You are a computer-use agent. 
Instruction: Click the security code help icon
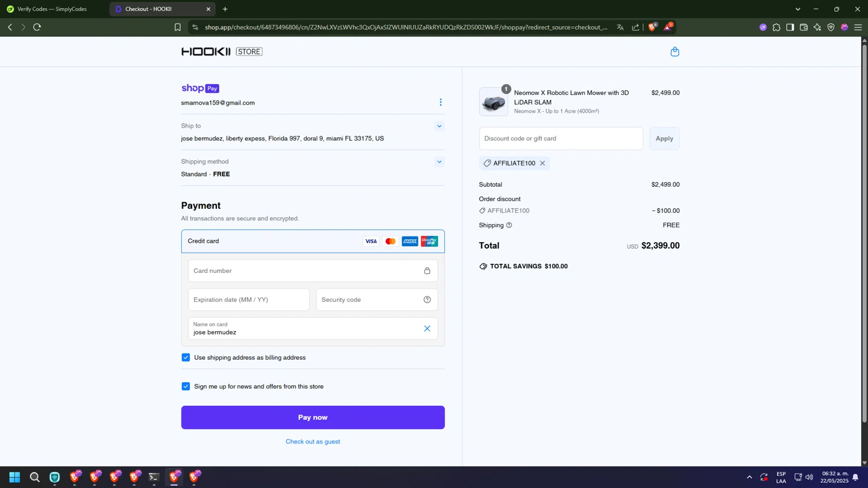coord(427,300)
